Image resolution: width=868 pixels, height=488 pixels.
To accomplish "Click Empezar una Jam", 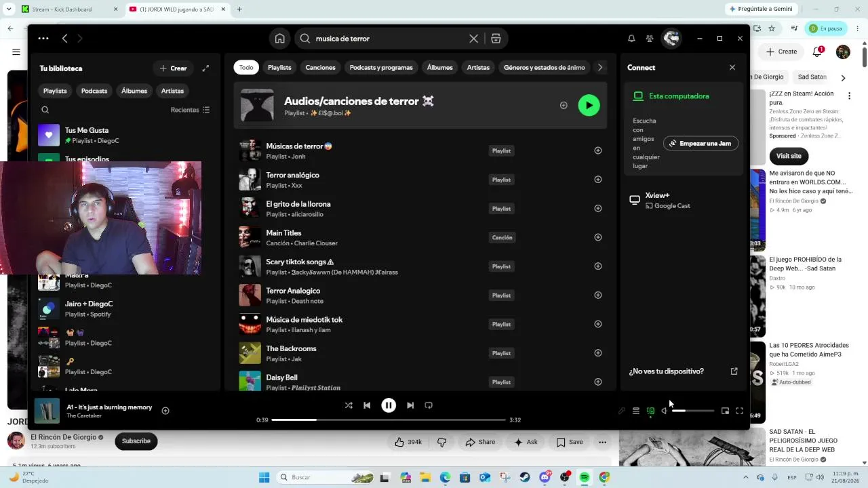I will (x=701, y=143).
